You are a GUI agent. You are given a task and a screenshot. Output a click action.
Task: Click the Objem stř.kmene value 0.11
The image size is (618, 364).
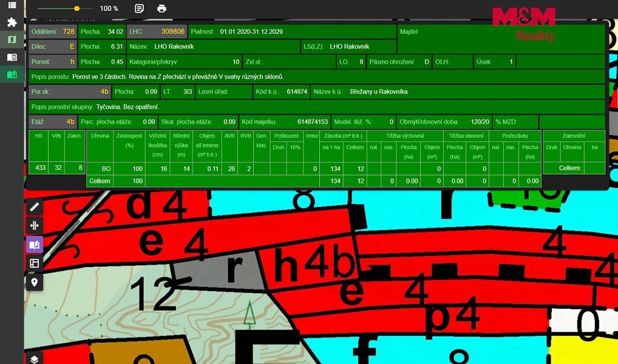pos(213,169)
